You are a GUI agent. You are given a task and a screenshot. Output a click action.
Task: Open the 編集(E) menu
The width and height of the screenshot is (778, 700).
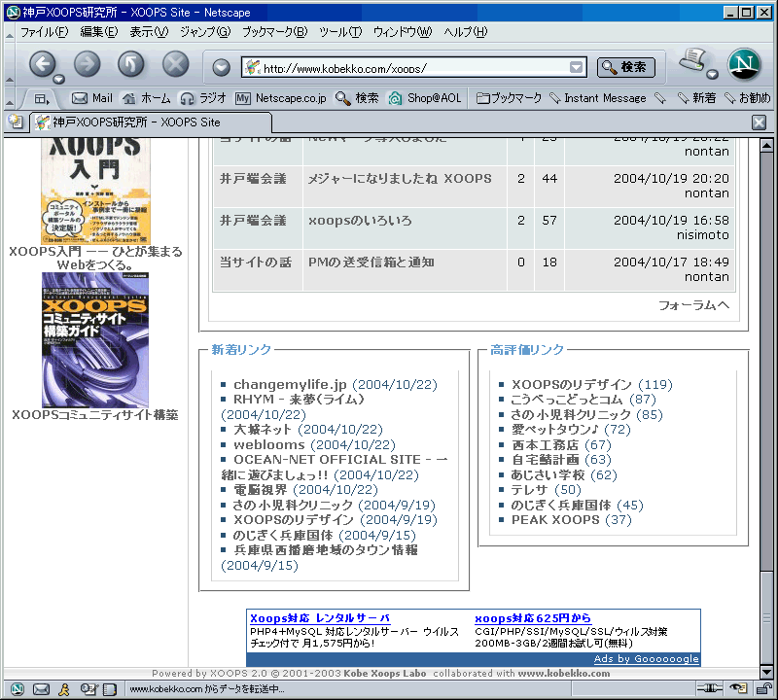99,32
